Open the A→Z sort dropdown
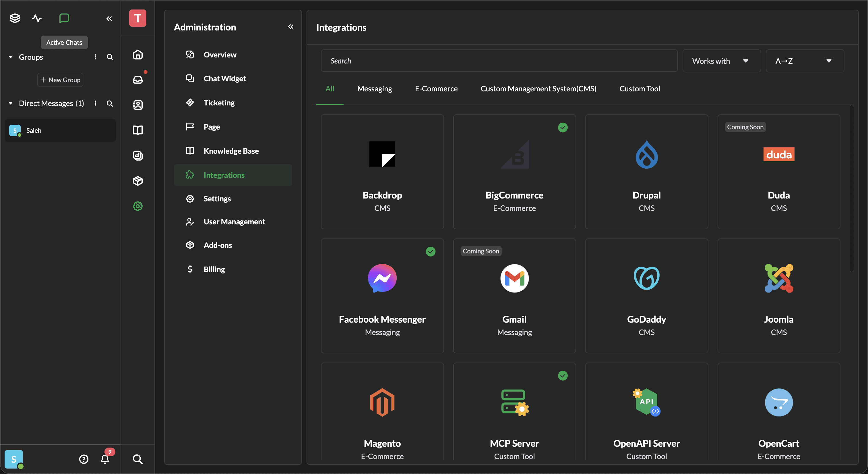This screenshot has height=474, width=868. [x=804, y=61]
